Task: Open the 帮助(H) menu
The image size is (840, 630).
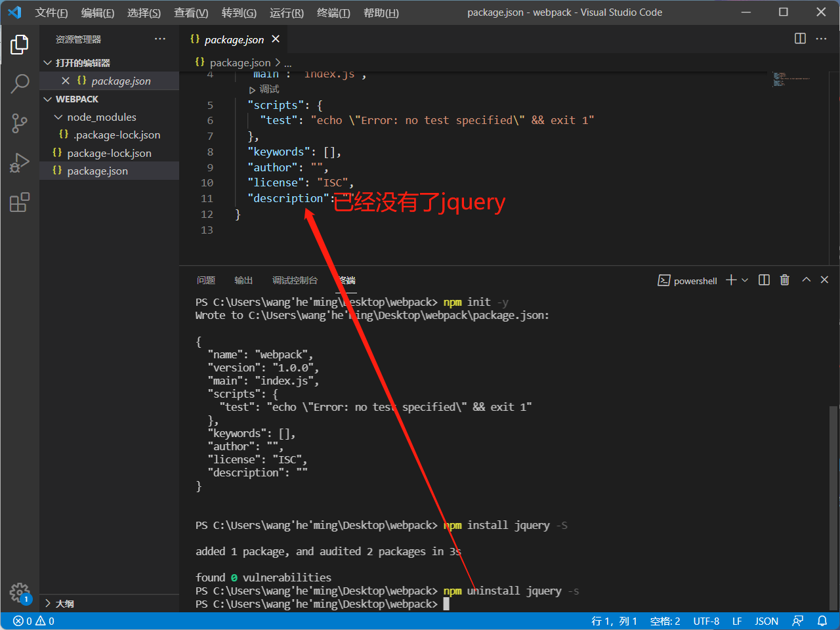Action: (x=381, y=12)
